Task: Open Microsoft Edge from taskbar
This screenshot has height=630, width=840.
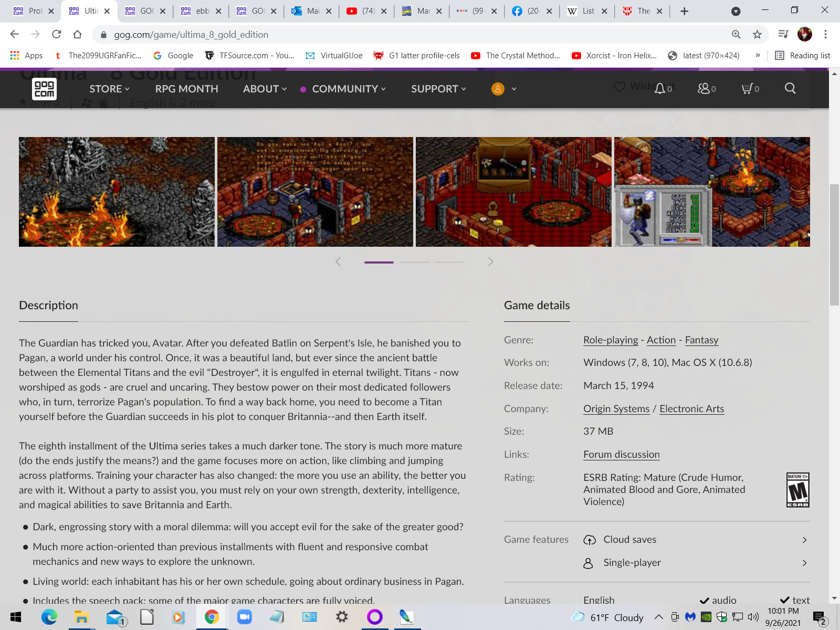Action: [x=49, y=617]
